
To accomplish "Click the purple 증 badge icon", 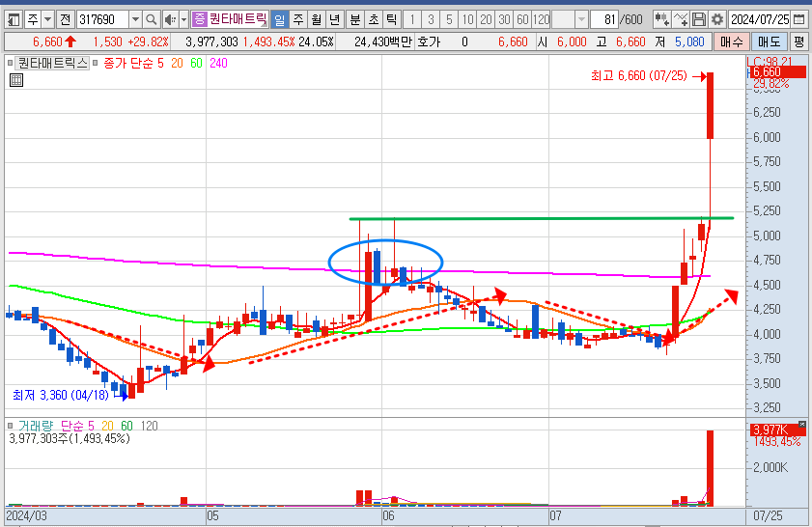I will click(199, 19).
